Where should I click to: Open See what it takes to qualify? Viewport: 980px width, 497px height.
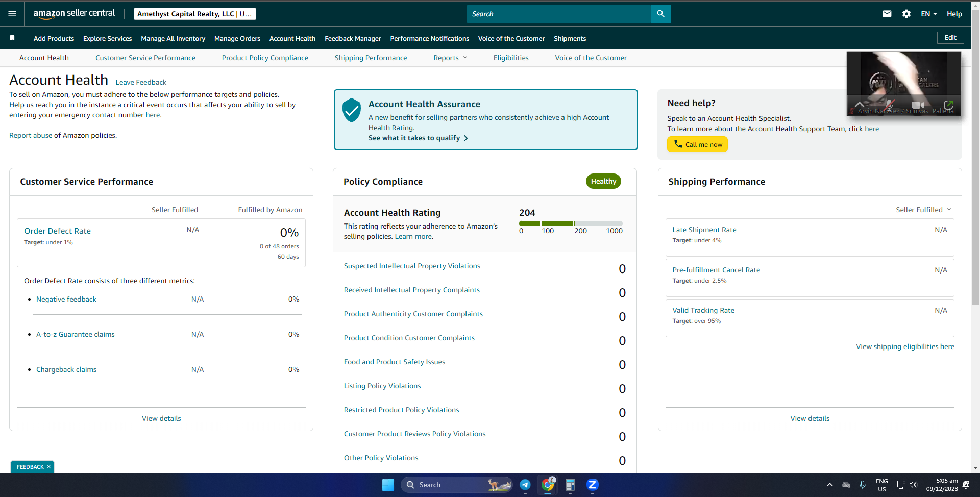pyautogui.click(x=418, y=138)
